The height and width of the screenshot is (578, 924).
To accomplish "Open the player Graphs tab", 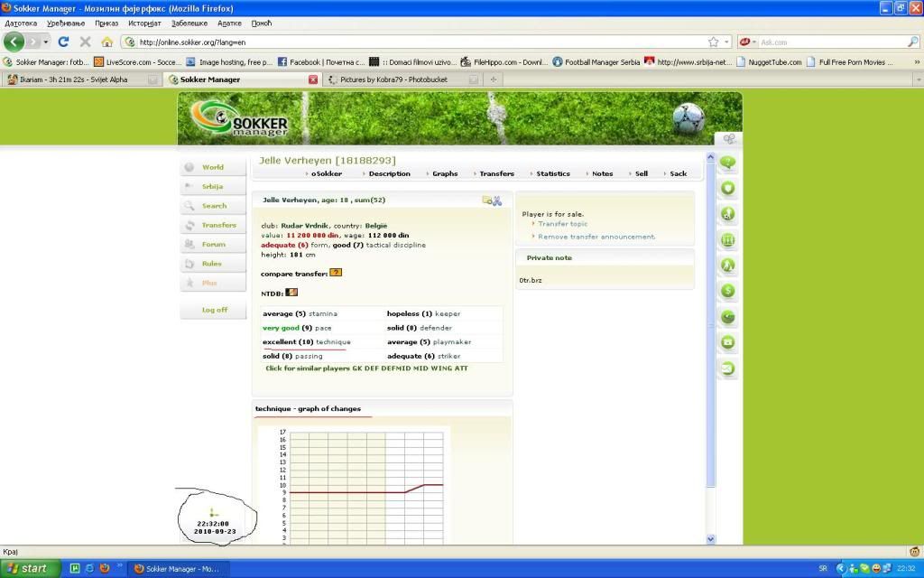I will point(444,173).
